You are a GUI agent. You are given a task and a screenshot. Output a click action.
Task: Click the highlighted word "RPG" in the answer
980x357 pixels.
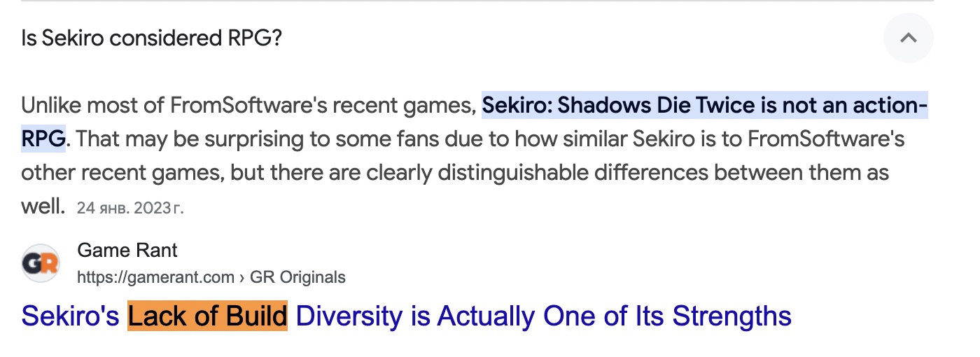pos(43,138)
